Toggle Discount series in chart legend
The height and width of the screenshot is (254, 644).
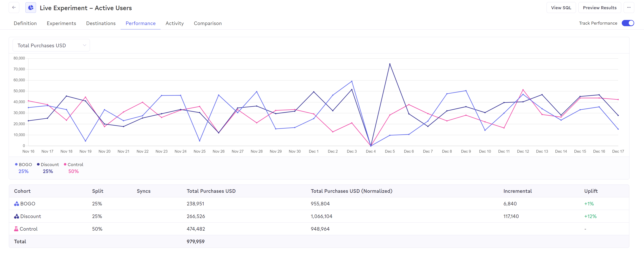pyautogui.click(x=50, y=164)
